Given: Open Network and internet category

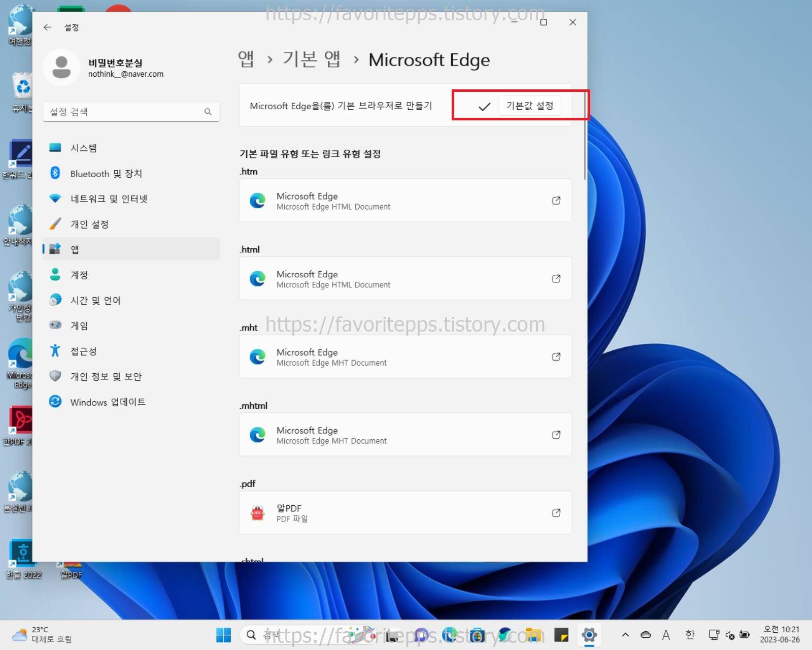Looking at the screenshot, I should pos(131,199).
